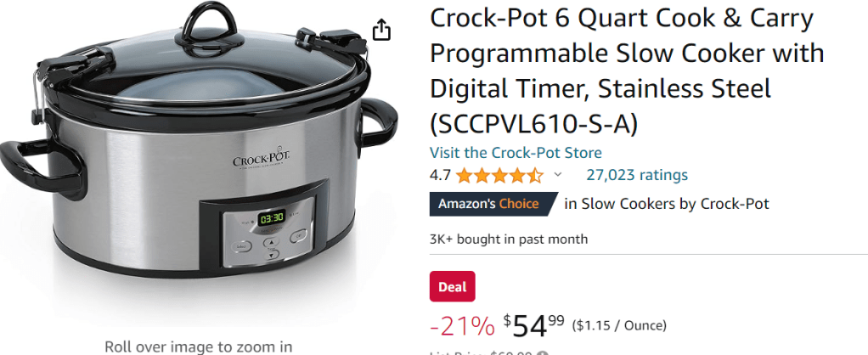Viewport: 868px width, 355px height.
Task: Click the black lid handle in the photo
Action: pos(206,25)
